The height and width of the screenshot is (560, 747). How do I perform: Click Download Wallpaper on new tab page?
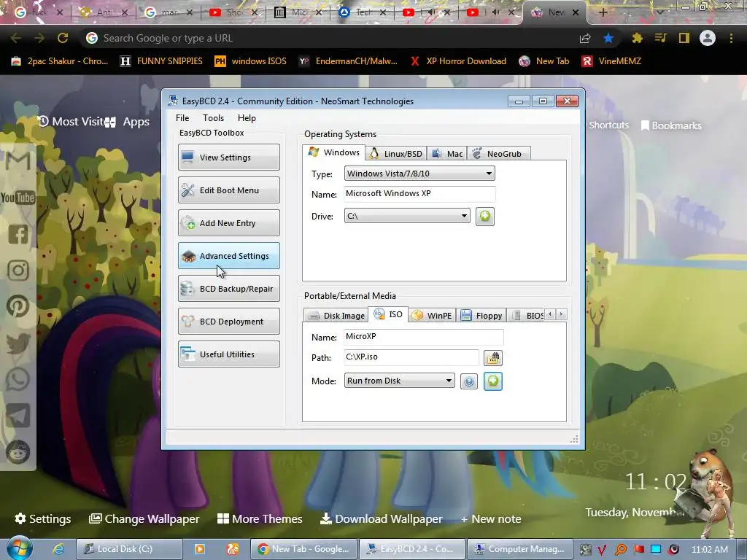(381, 518)
